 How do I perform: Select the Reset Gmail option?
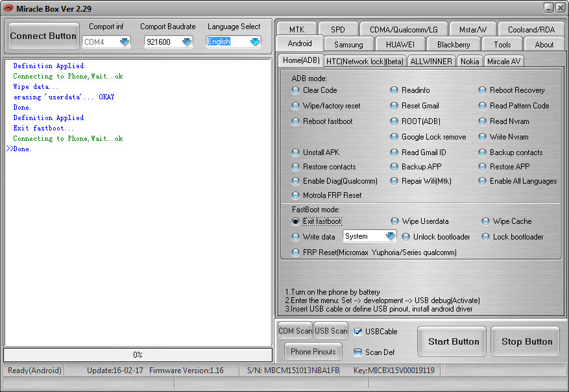(415, 106)
